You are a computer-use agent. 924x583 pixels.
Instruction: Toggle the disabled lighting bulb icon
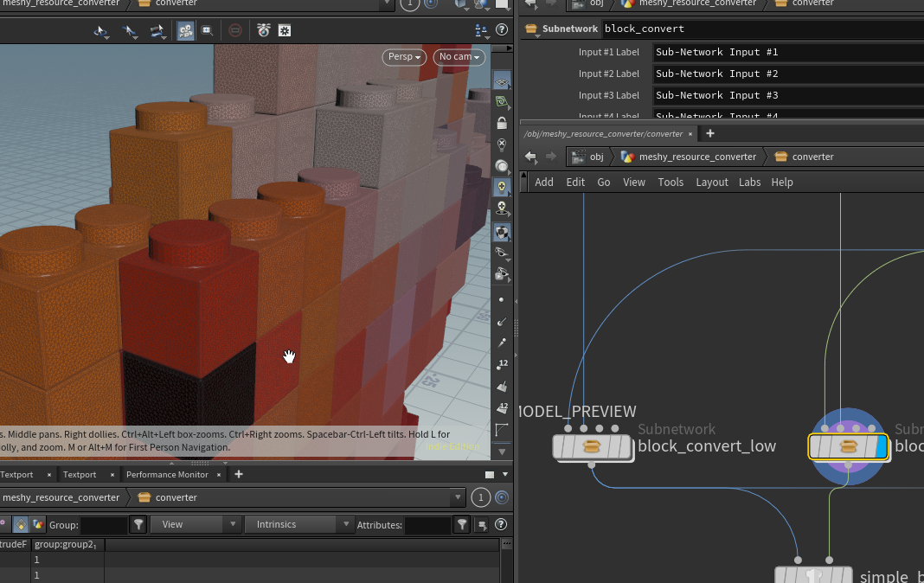coord(502,144)
